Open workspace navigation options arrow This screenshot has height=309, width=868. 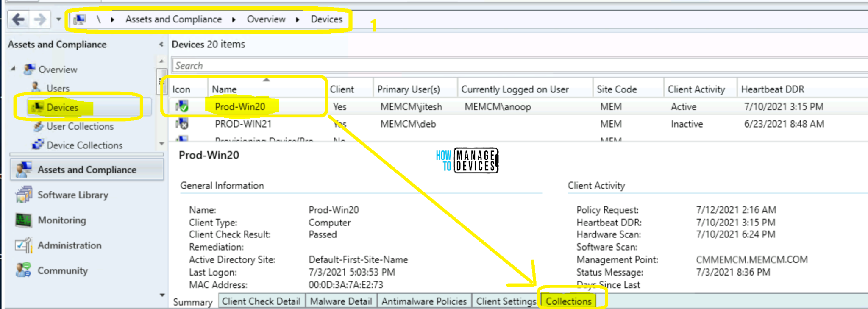[x=162, y=295]
